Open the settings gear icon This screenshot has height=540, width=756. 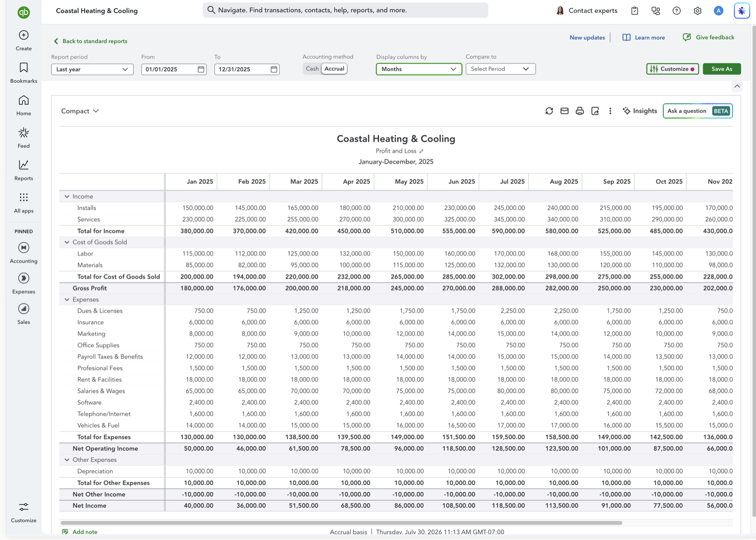pyautogui.click(x=698, y=11)
